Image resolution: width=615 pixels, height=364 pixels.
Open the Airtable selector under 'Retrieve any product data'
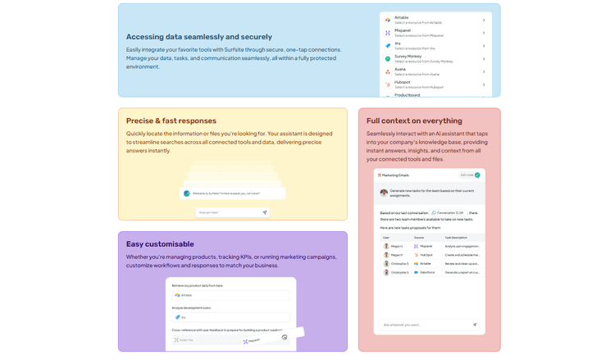click(230, 295)
